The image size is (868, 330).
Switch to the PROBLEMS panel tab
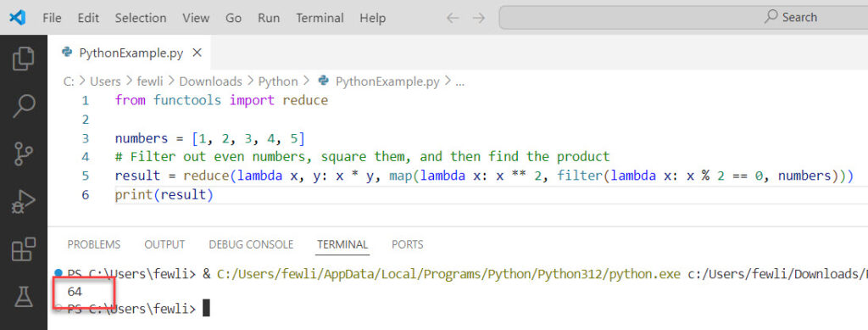(x=93, y=244)
